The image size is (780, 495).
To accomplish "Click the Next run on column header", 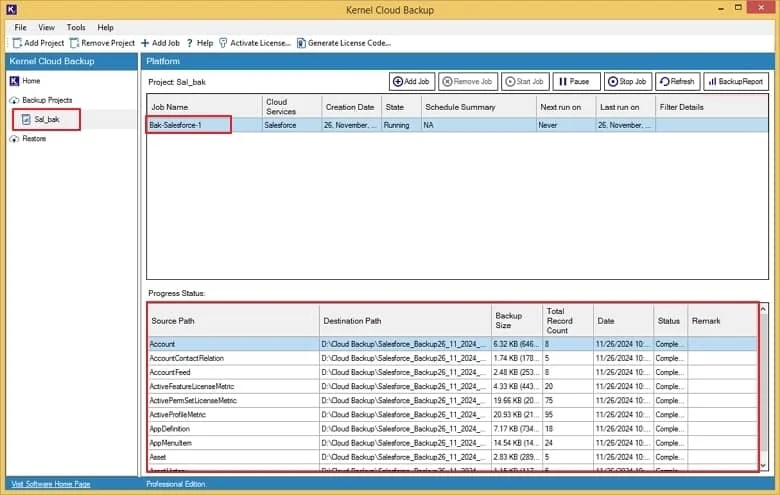I will (x=566, y=107).
